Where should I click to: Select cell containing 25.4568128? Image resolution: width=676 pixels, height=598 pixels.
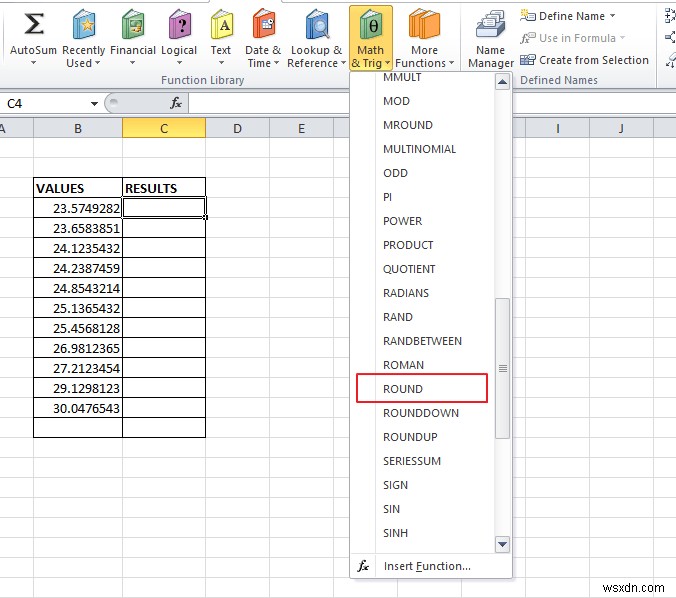[x=78, y=328]
